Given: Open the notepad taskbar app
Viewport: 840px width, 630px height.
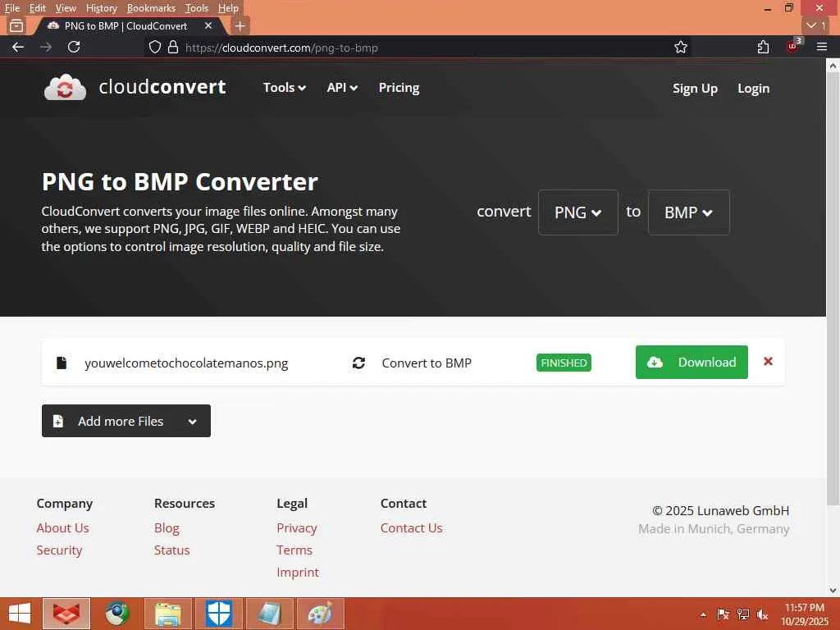Looking at the screenshot, I should pos(270,614).
